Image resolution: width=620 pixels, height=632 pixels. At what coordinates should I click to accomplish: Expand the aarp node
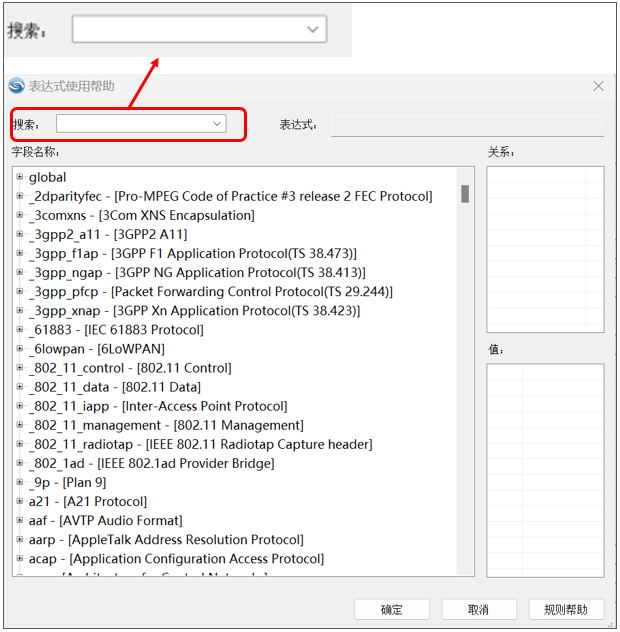tap(19, 539)
